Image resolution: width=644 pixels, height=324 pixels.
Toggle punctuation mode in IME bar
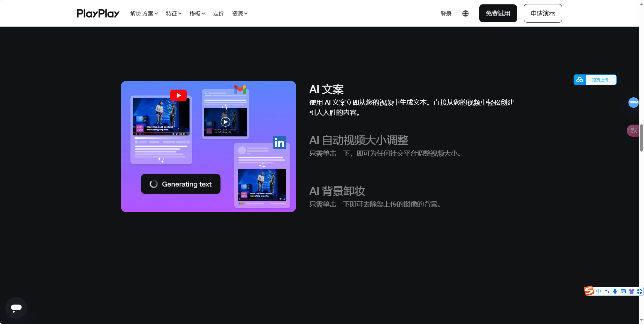point(607,291)
